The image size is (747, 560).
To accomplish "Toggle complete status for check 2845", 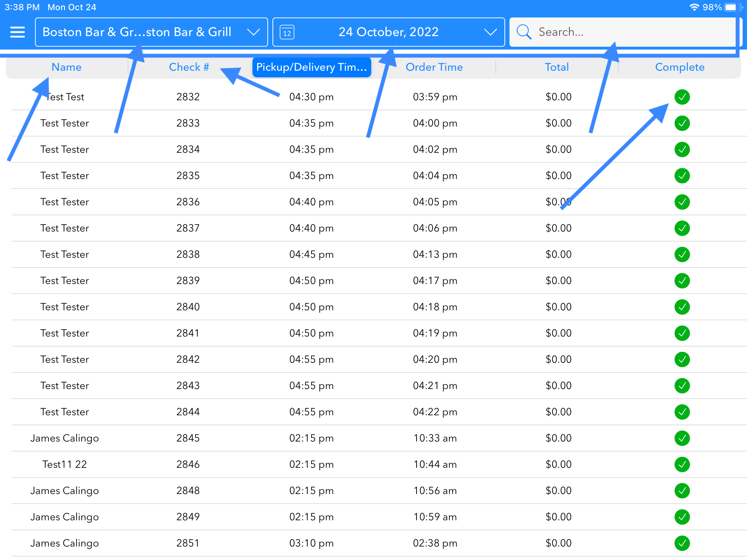I will point(682,438).
